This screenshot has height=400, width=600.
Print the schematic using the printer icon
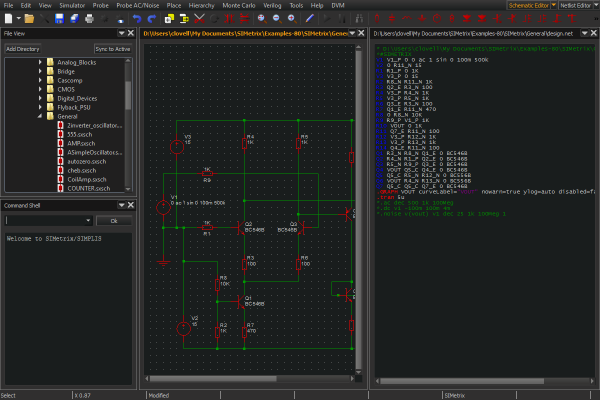(89, 18)
